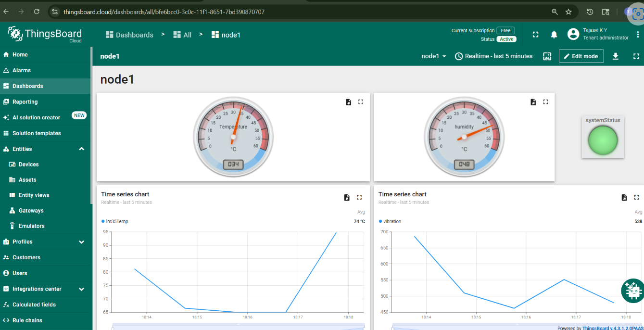This screenshot has height=330, width=644.
Task: Maximize the lm35Temp time series chart
Action: (359, 197)
